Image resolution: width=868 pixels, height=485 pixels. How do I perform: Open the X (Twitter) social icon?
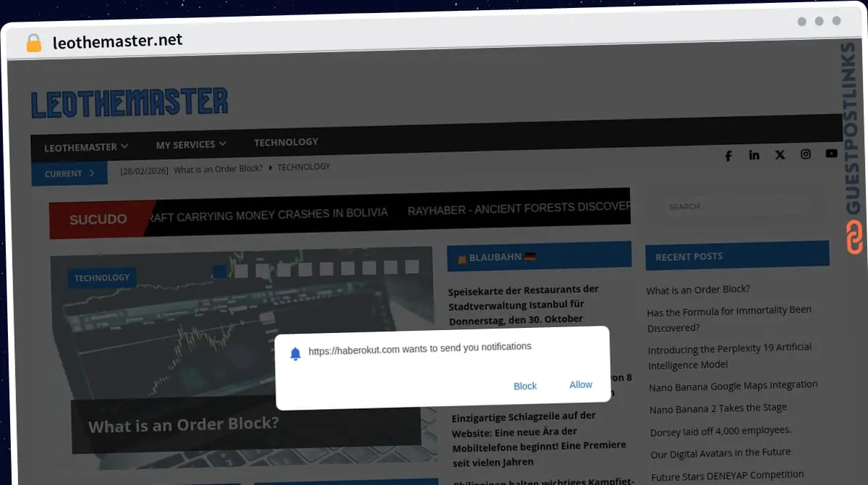[780, 154]
